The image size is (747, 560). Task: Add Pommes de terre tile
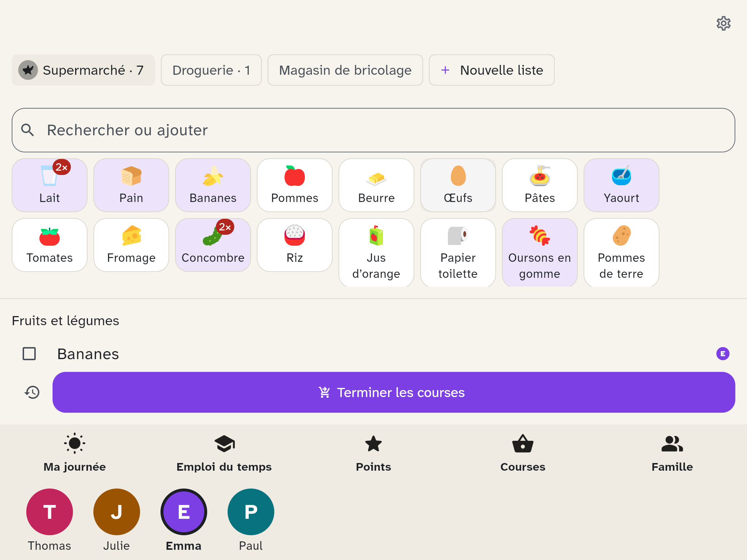622,253
